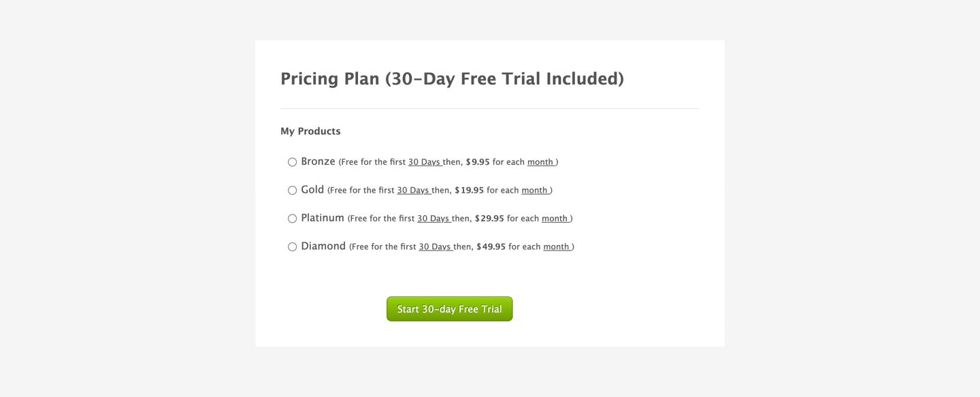
Task: Click the Gold plan name label
Action: [x=312, y=190]
